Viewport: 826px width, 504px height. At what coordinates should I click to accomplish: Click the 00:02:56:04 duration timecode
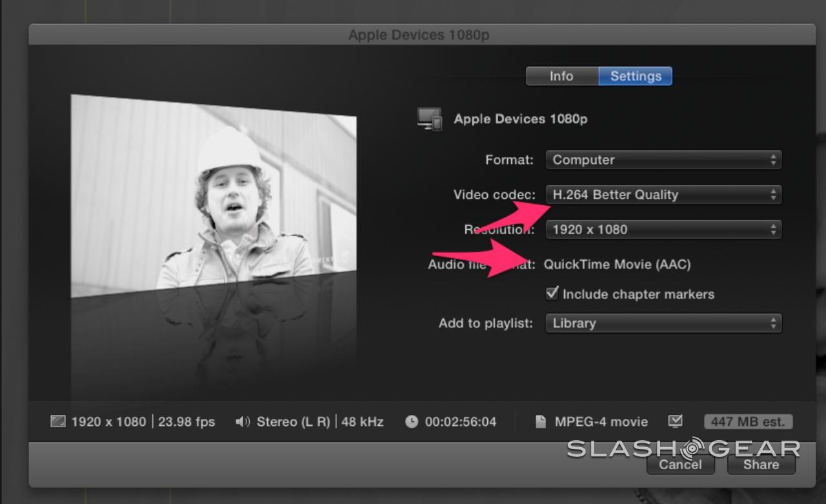461,422
